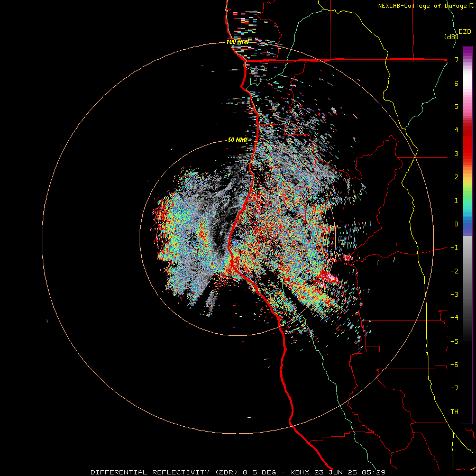Click the 5 value on the scale
The height and width of the screenshot is (476, 476).
pyautogui.click(x=456, y=106)
